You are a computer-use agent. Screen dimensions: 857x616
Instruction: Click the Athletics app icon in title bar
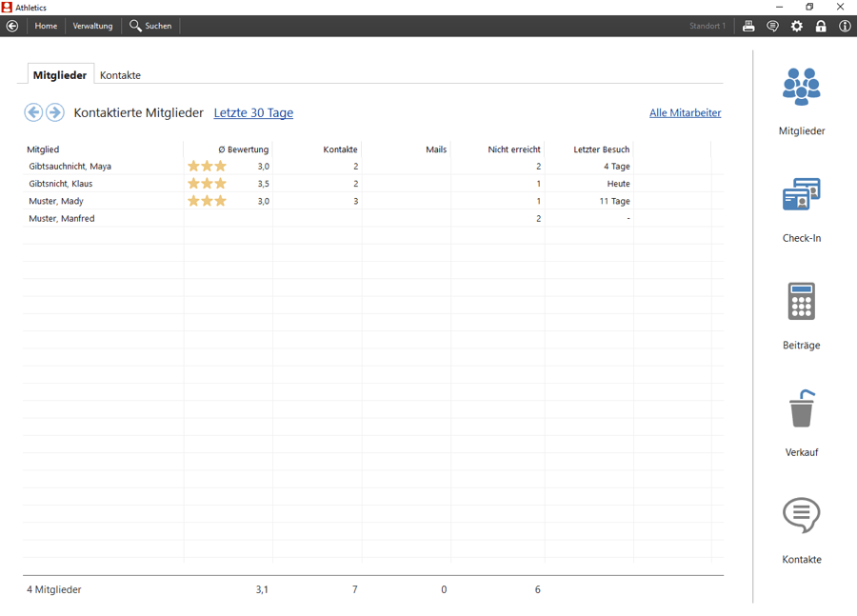pos(7,7)
